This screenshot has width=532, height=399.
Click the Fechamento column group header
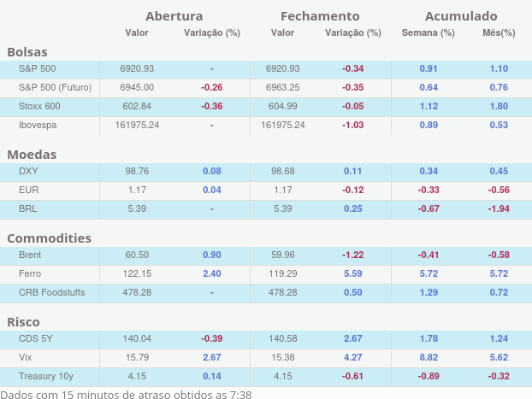pos(320,16)
